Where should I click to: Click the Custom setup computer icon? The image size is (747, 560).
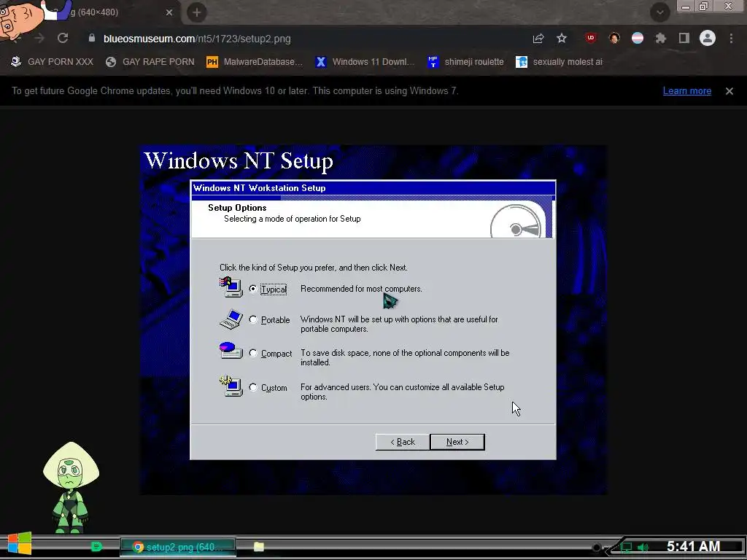(x=231, y=386)
